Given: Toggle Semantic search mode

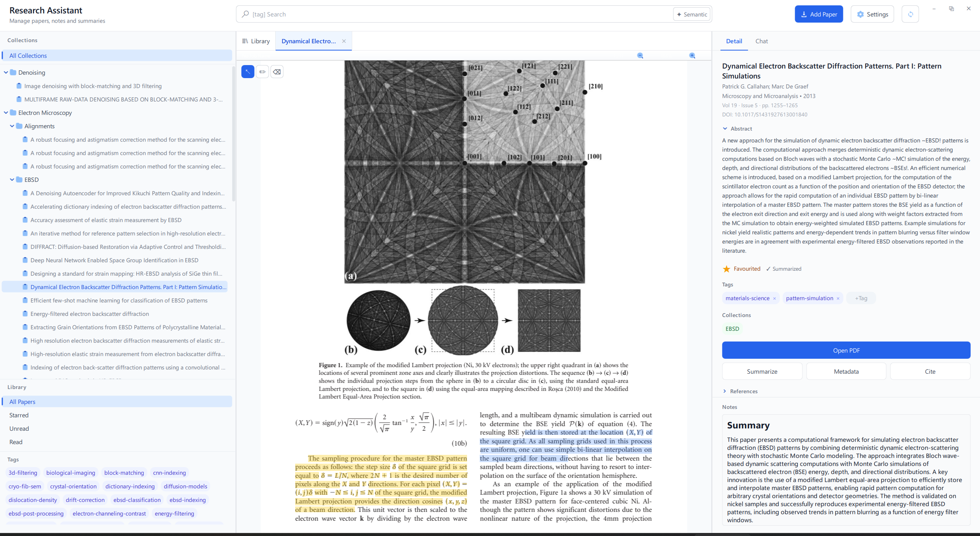Looking at the screenshot, I should 692,14.
